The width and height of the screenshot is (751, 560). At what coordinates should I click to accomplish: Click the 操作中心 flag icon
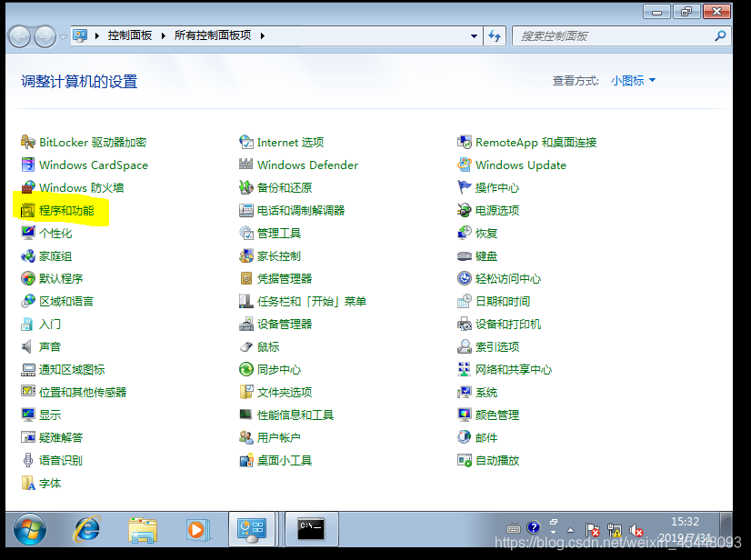464,187
